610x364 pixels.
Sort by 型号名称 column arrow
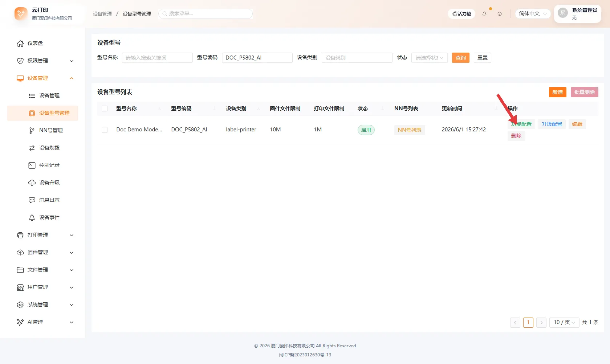160,109
